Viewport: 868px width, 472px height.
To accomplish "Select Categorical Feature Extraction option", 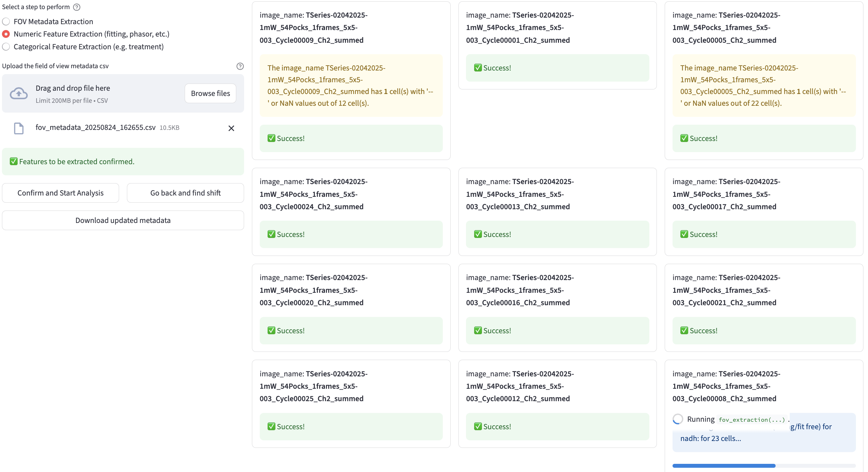I will (x=6, y=47).
